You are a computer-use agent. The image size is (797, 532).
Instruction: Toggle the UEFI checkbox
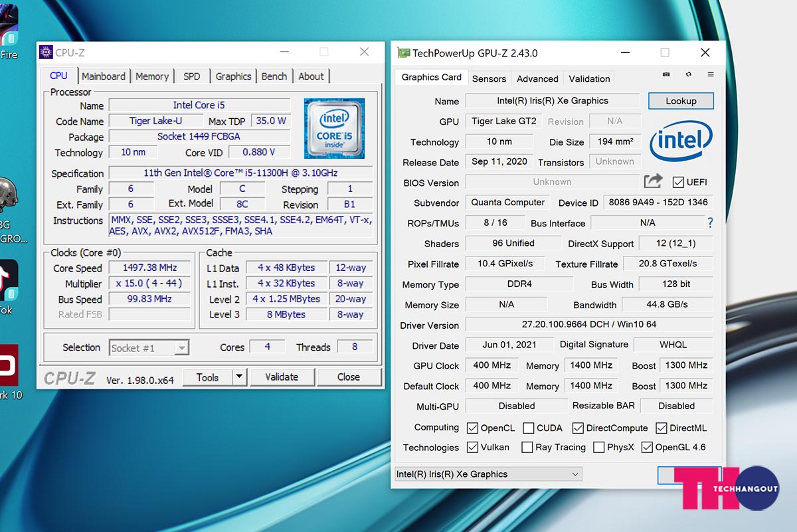click(x=678, y=182)
